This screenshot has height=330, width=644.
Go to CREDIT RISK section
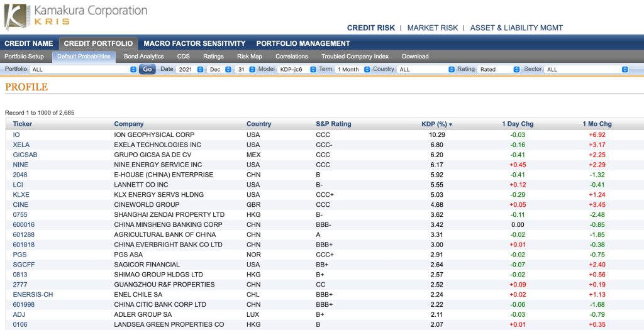pyautogui.click(x=371, y=28)
